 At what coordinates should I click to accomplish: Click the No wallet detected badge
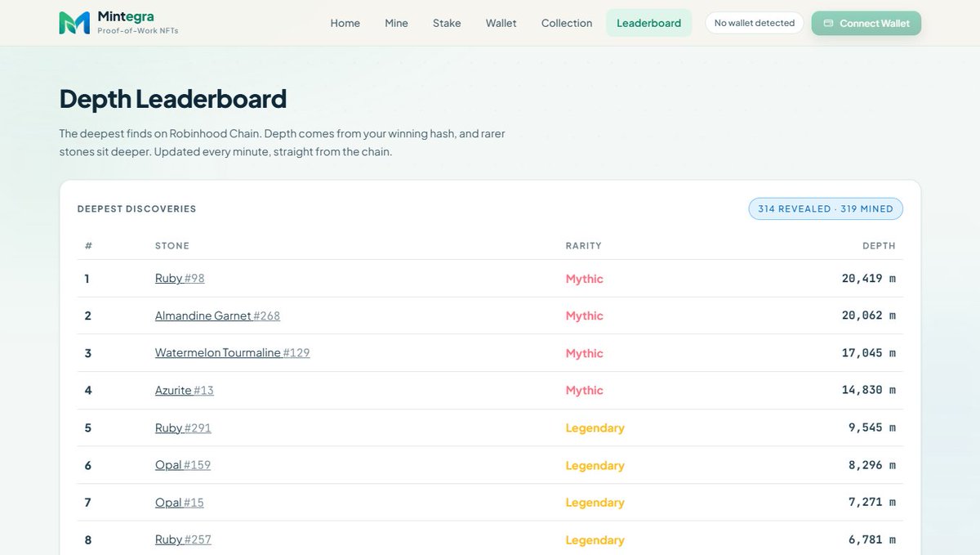pyautogui.click(x=755, y=23)
